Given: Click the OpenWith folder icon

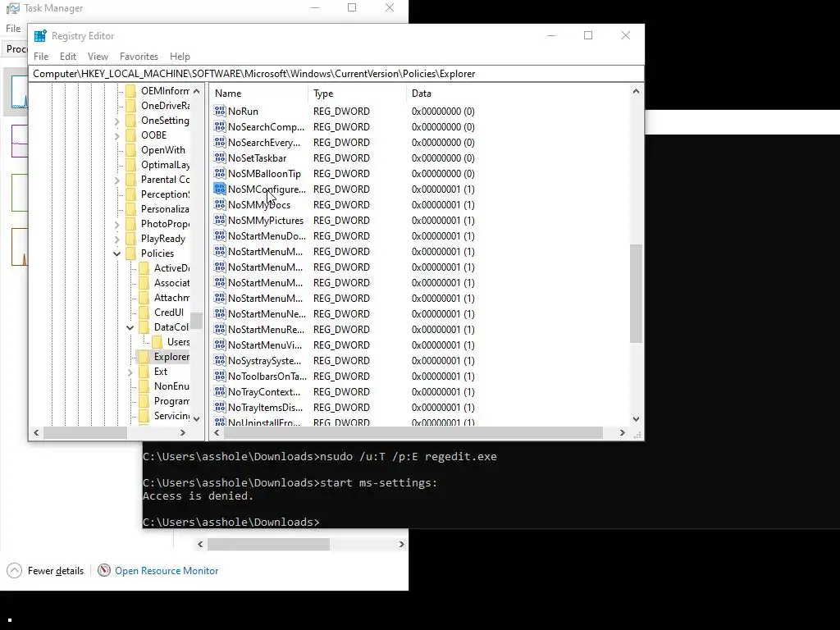Looking at the screenshot, I should coord(130,150).
